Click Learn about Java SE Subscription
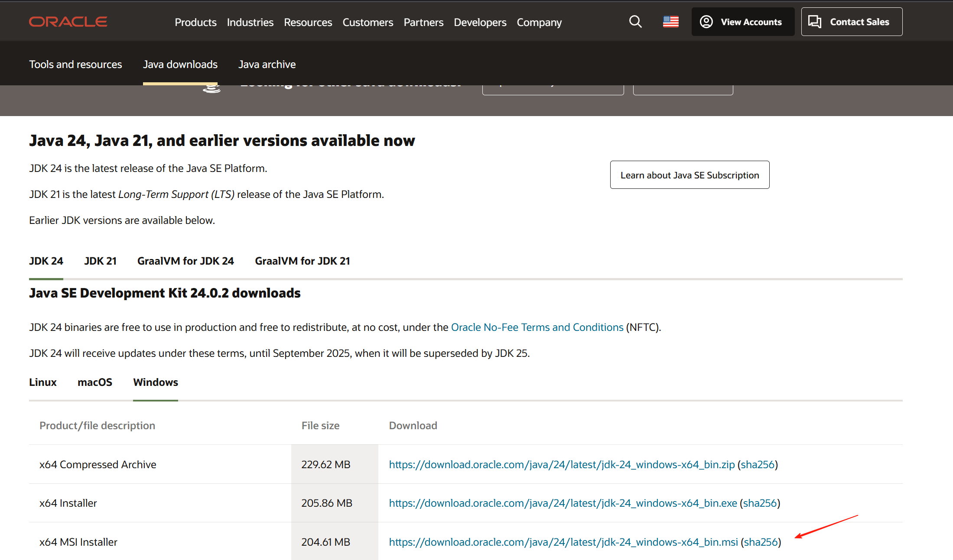The height and width of the screenshot is (560, 953). 690,175
